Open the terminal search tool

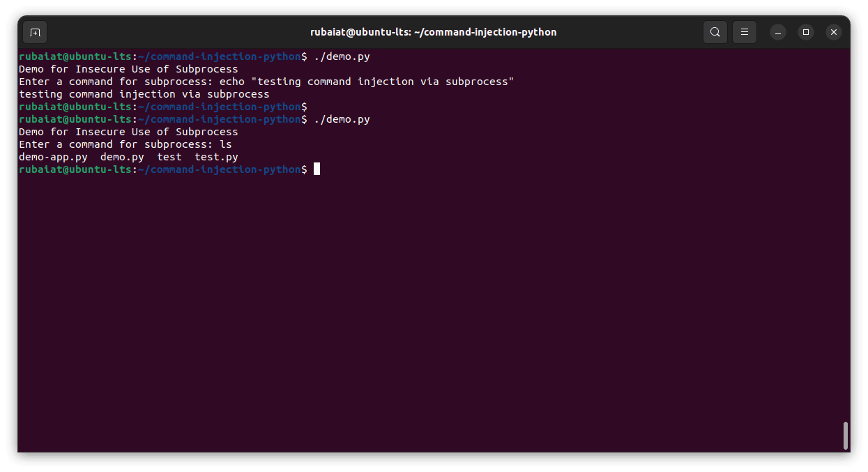click(715, 32)
